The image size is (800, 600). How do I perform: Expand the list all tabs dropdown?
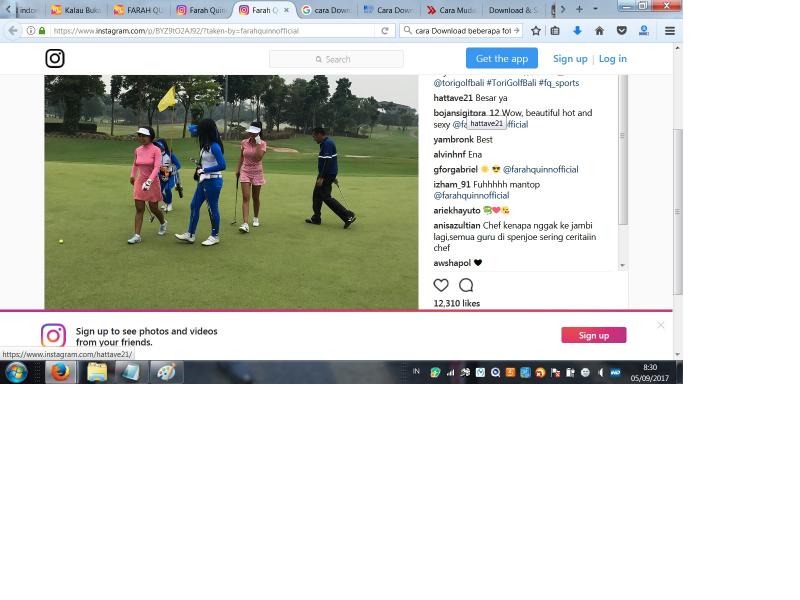pyautogui.click(x=595, y=9)
